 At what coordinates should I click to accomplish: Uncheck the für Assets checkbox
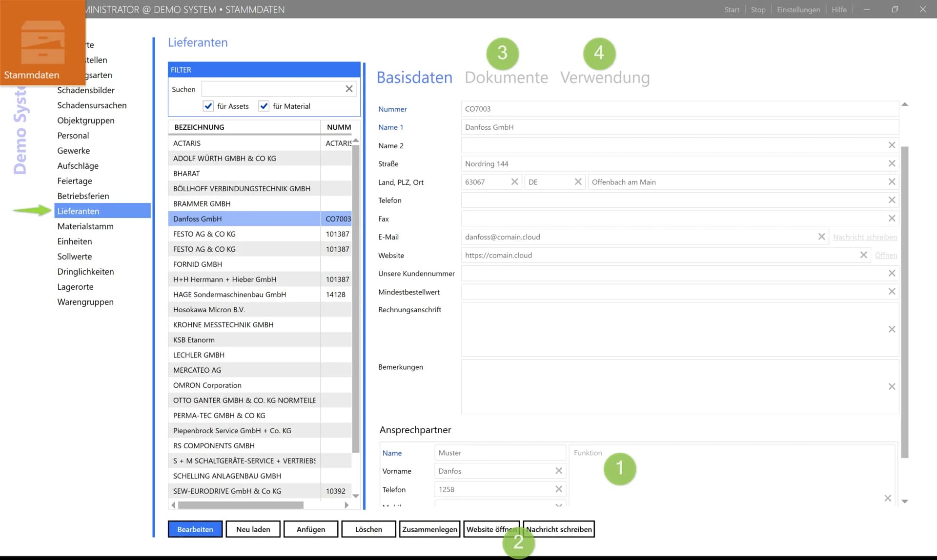(x=208, y=106)
